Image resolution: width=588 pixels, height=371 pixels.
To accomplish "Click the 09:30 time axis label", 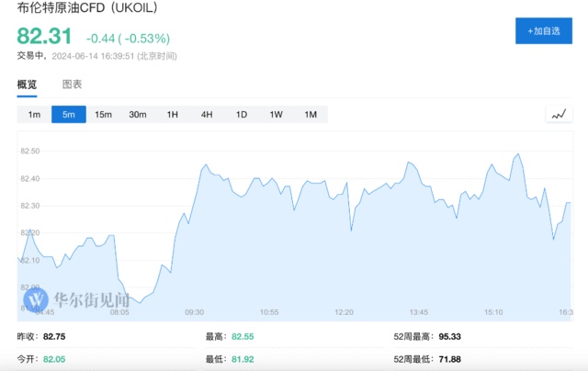I will coord(192,312).
